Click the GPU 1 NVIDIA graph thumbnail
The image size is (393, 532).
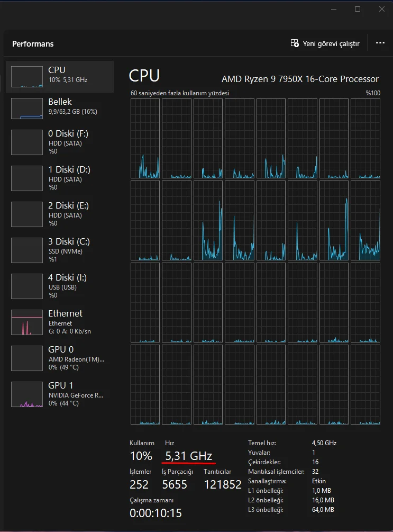coord(27,394)
